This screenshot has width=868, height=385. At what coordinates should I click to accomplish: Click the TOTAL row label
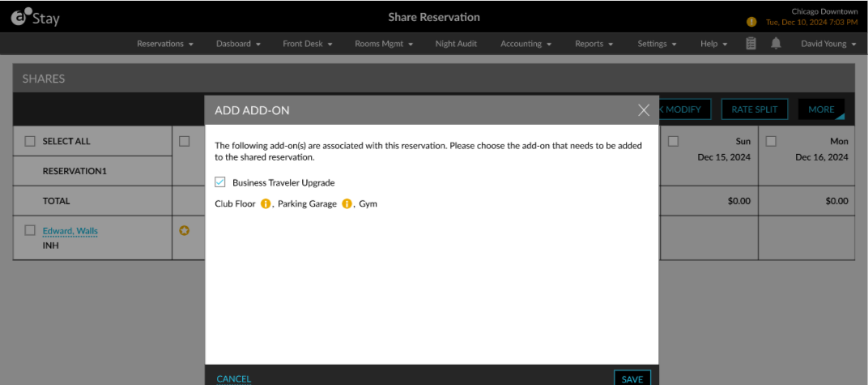coord(57,201)
